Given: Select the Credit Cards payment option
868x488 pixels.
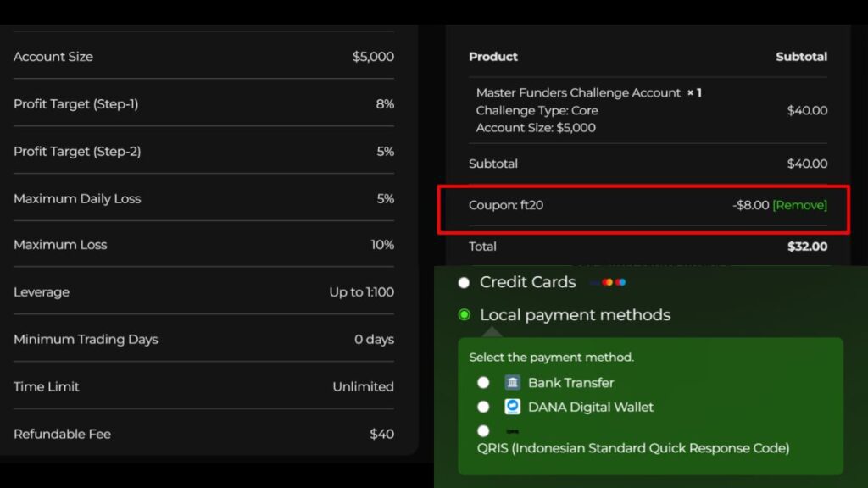Looking at the screenshot, I should tap(464, 283).
